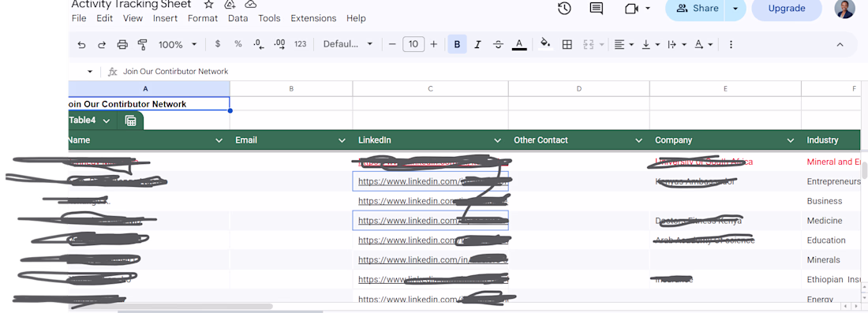This screenshot has height=313, width=868.
Task: Open the Other Contact column filter dropdown
Action: tap(639, 140)
